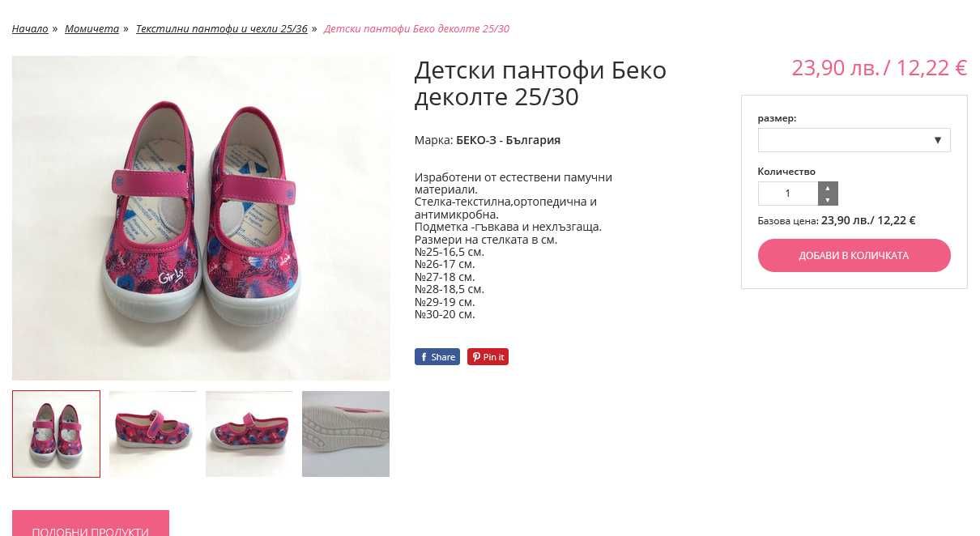Show the side-profile shoe thumbnail
Image resolution: width=980 pixels, height=536 pixels.
[x=249, y=434]
